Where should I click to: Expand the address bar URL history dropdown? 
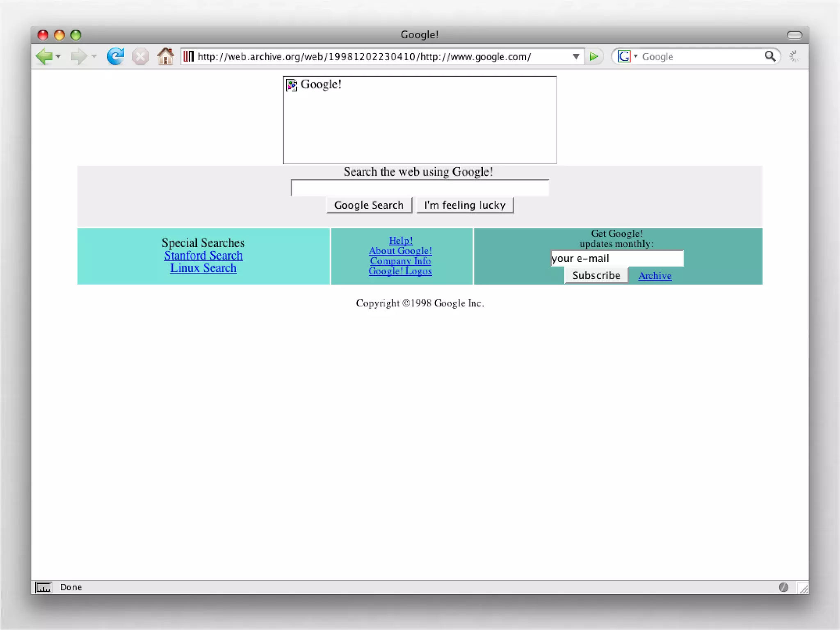576,56
